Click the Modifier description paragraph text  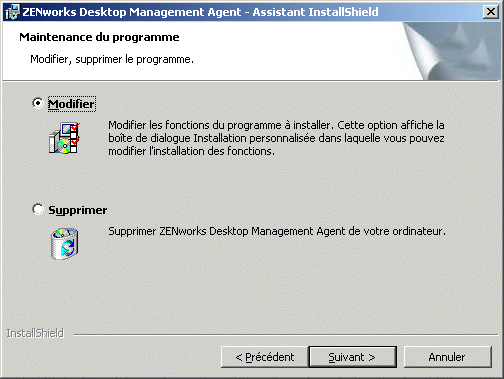(276, 138)
